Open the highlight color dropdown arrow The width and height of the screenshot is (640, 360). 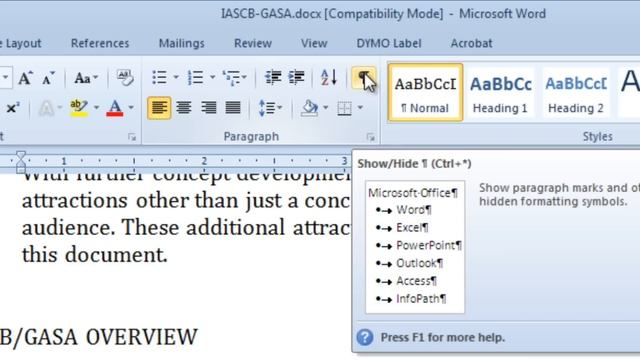coord(96,108)
